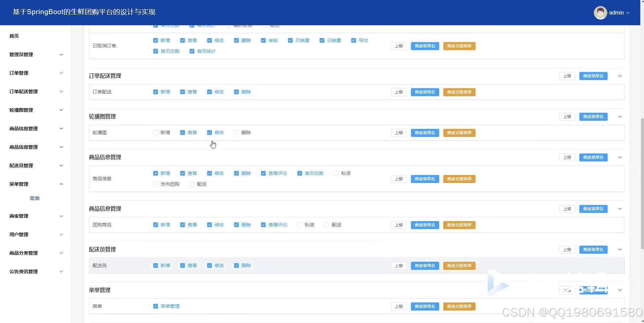Click 修改菜单名 on the 配送员管理 section header
644x323 pixels.
click(x=593, y=250)
